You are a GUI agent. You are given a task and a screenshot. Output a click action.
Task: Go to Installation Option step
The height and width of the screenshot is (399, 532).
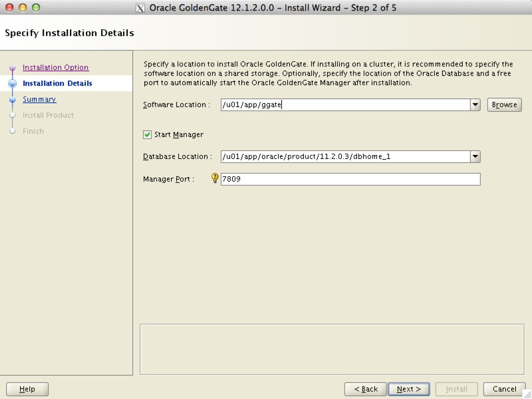56,67
